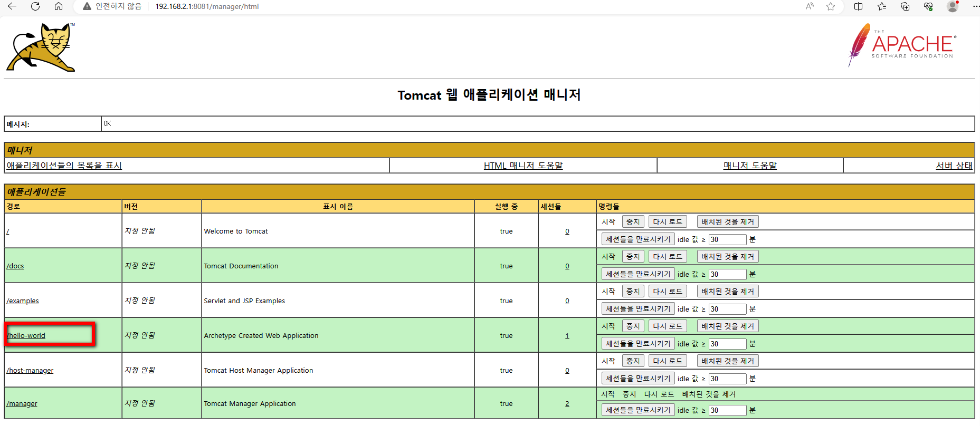The width and height of the screenshot is (980, 426).
Task: Expire sessions for the /manager application
Action: (638, 410)
